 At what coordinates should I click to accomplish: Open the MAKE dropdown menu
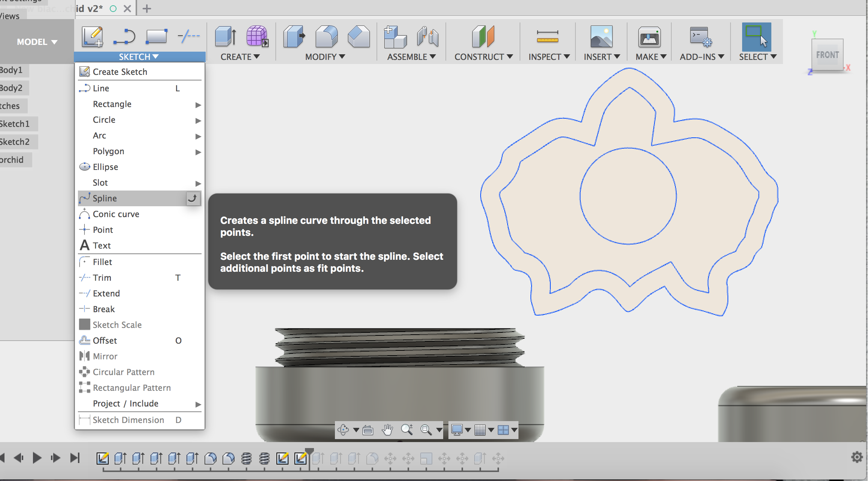pyautogui.click(x=651, y=57)
